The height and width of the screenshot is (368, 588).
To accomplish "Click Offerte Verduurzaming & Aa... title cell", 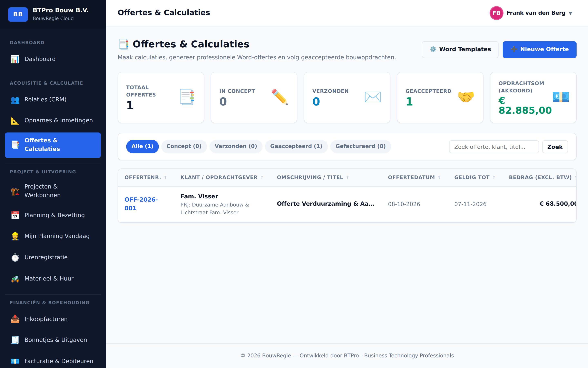I will click(x=325, y=204).
